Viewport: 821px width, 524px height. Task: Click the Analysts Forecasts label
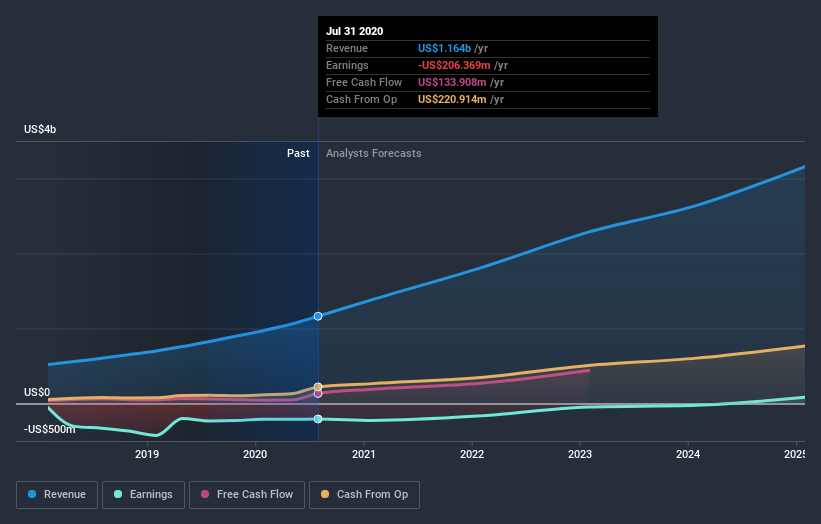coord(373,153)
